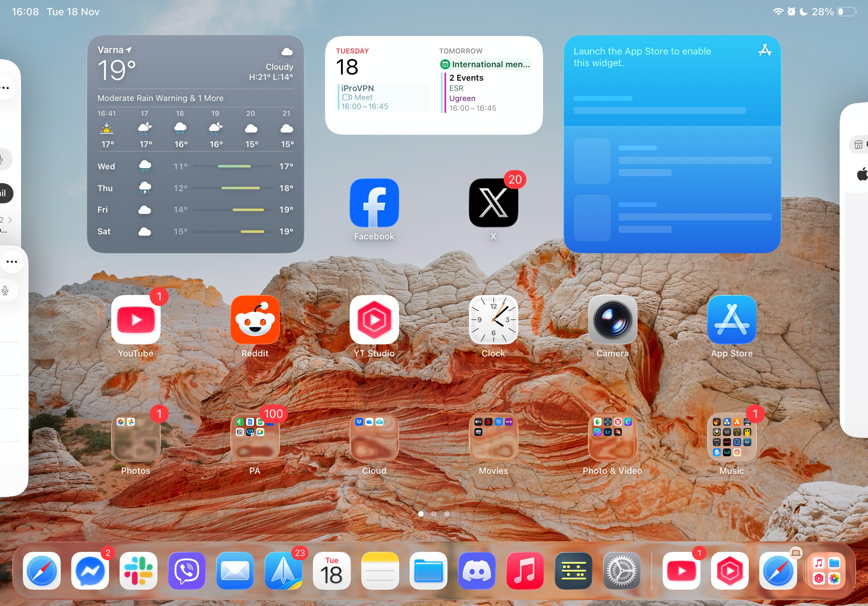The width and height of the screenshot is (868, 606).
Task: Launch Viber from the Dock
Action: (186, 571)
